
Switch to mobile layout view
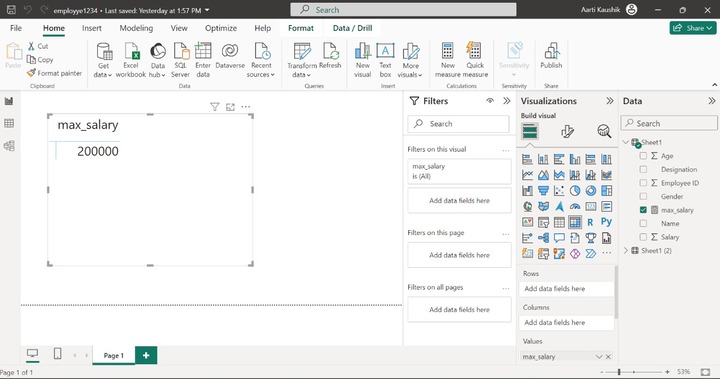pos(57,354)
